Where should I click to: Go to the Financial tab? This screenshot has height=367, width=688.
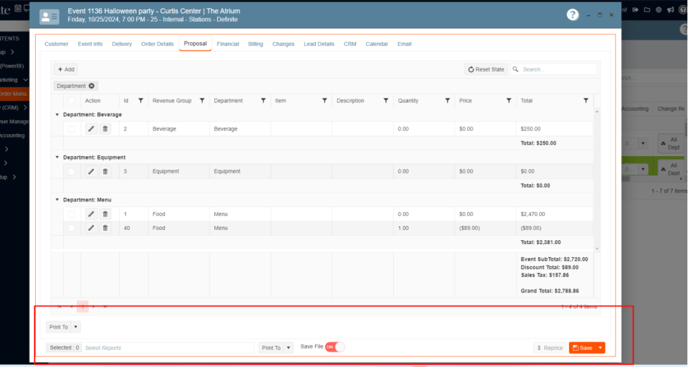(228, 44)
